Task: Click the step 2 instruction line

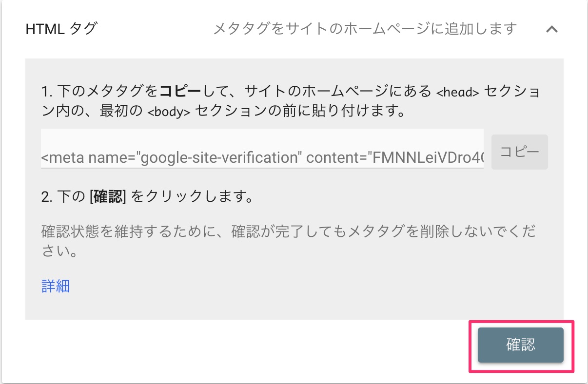Action: click(x=148, y=196)
